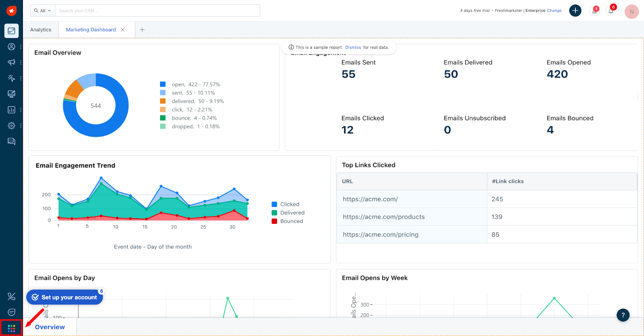
Task: Click the blue open legend swatch
Action: pyautogui.click(x=163, y=84)
